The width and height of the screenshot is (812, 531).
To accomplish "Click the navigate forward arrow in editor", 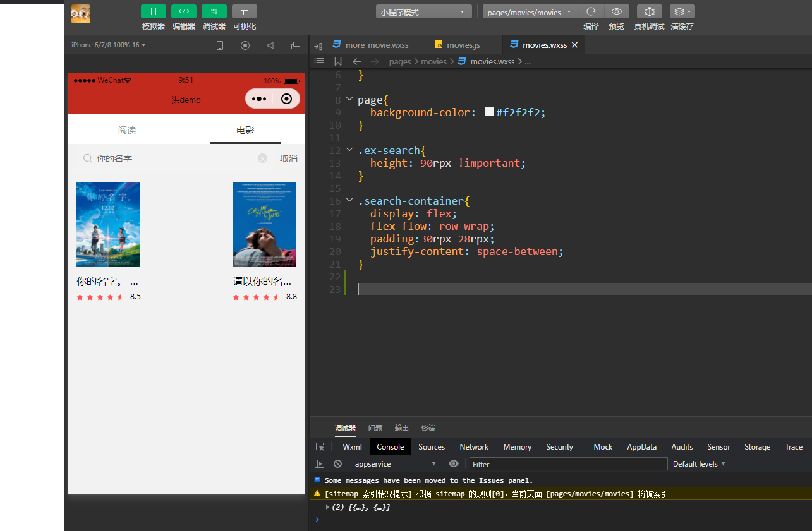I will tap(375, 61).
